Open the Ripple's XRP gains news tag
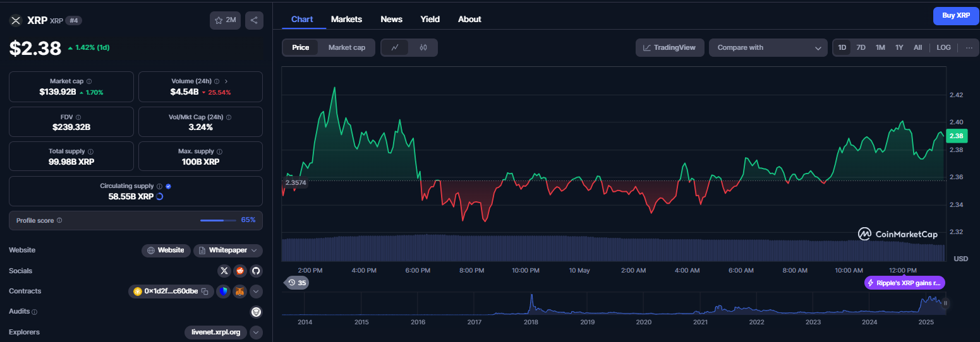Viewport: 980px width, 342px height. point(905,283)
